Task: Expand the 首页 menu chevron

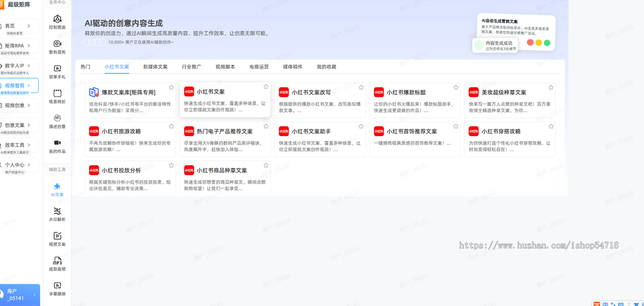Action: (30, 26)
